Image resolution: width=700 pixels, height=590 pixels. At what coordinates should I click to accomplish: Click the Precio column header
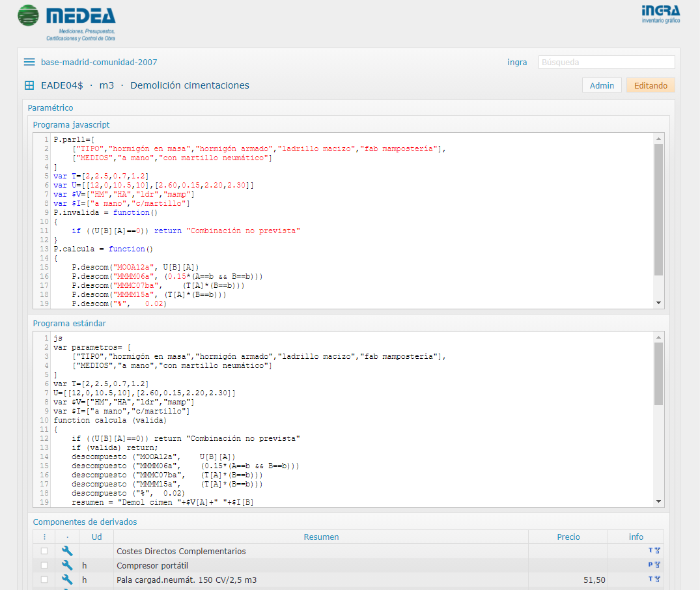pyautogui.click(x=568, y=537)
